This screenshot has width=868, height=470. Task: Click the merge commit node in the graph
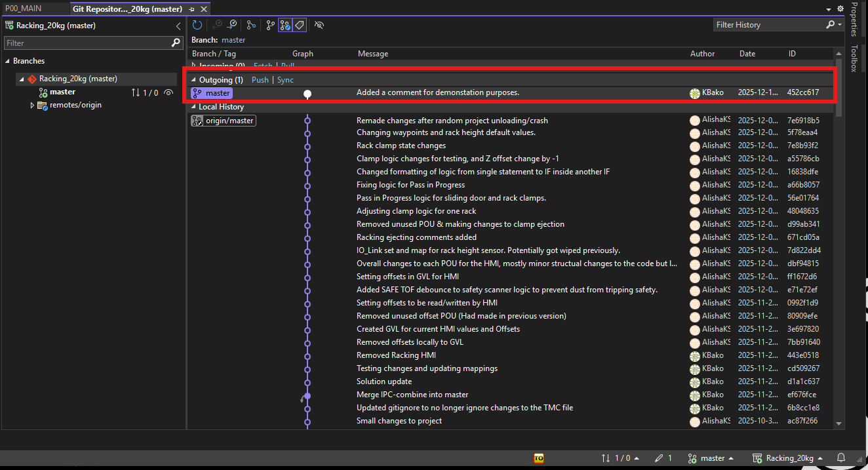pyautogui.click(x=307, y=396)
